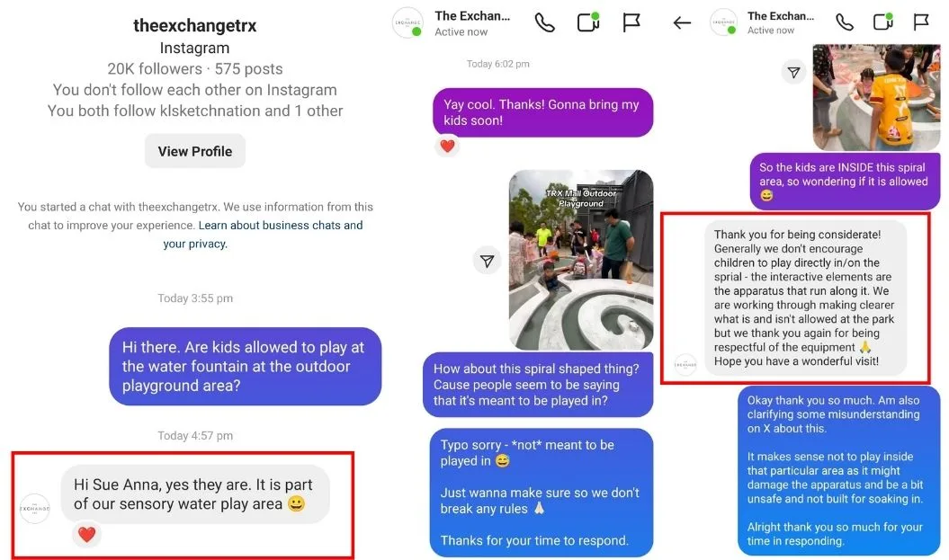Start video call in middle chat header

click(588, 22)
